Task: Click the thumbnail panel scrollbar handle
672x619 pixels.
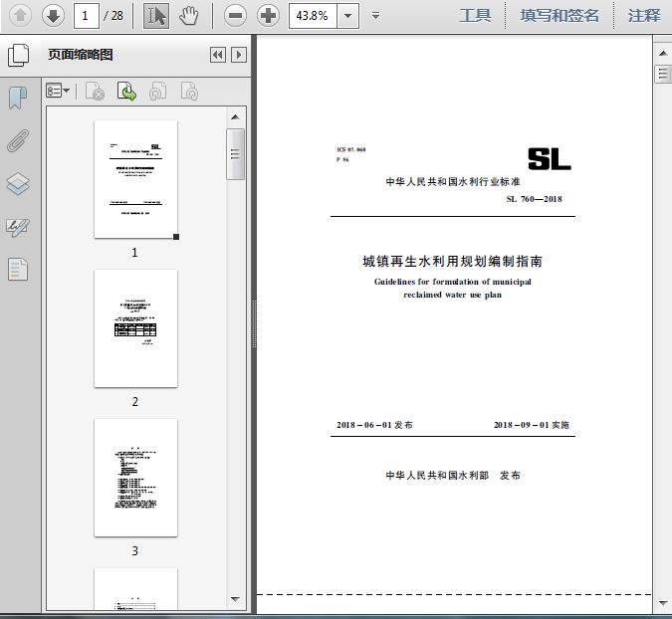Action: pyautogui.click(x=236, y=154)
